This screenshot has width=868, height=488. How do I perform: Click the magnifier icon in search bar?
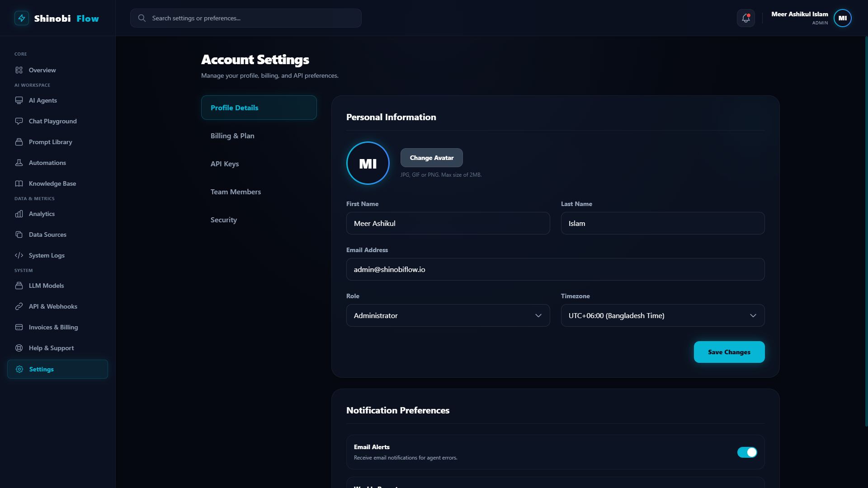[142, 18]
